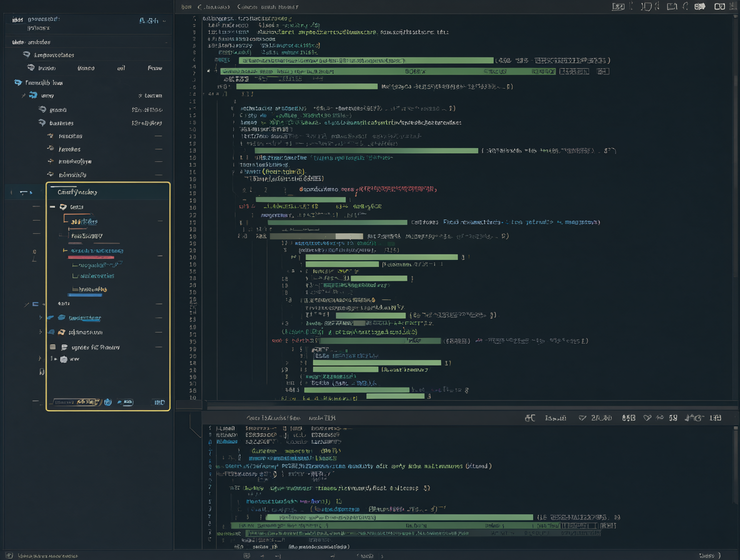This screenshot has width=740, height=560.
Task: Click the last item in the bottom panel's right toolbar
Action: click(716, 418)
